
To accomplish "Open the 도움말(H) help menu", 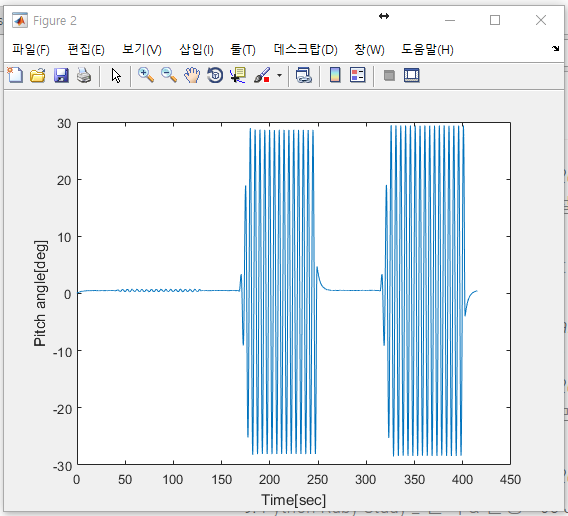I will pyautogui.click(x=427, y=49).
